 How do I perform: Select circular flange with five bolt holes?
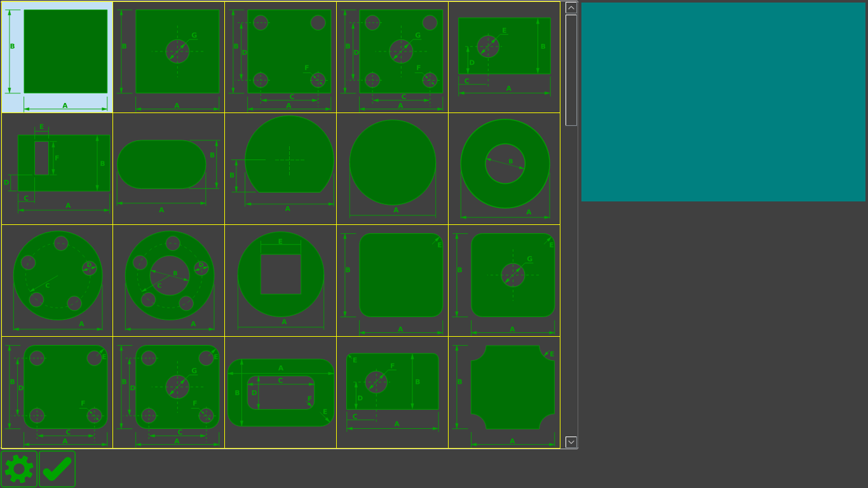coord(57,281)
